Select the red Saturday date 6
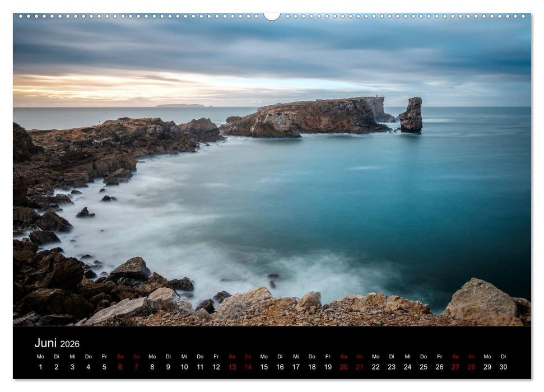544x392 pixels. coord(119,368)
